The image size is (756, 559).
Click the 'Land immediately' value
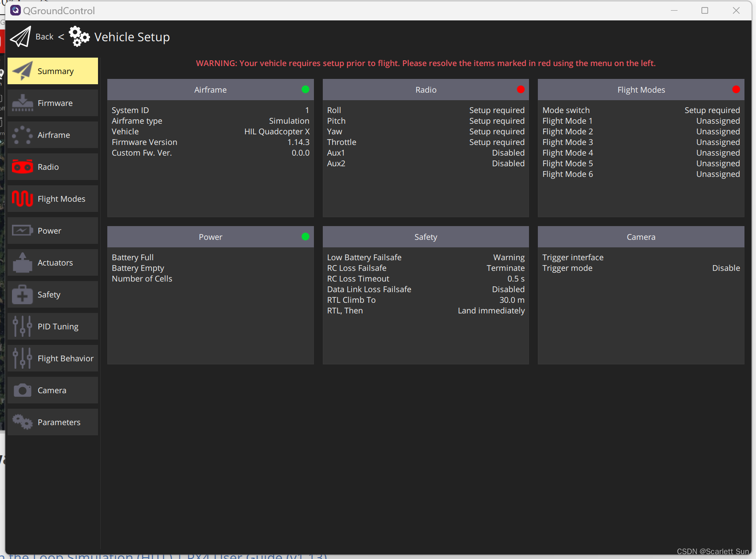[491, 311]
